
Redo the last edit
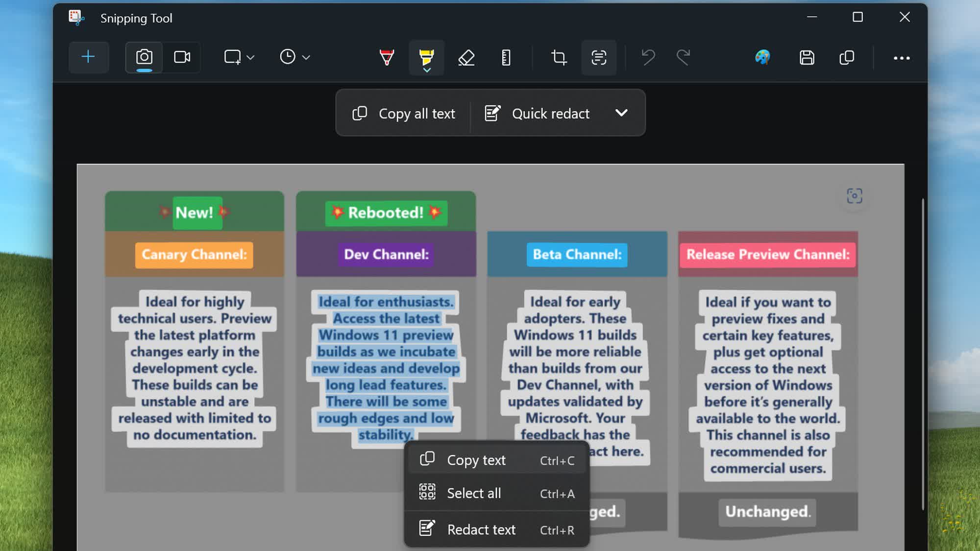(684, 57)
